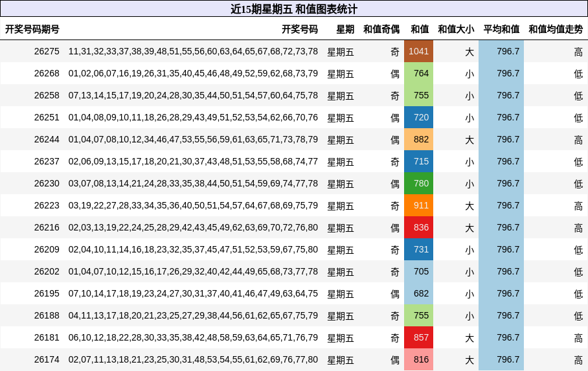Click the number list starting 02,07,11,13
The width and height of the screenshot is (588, 371).
click(193, 360)
